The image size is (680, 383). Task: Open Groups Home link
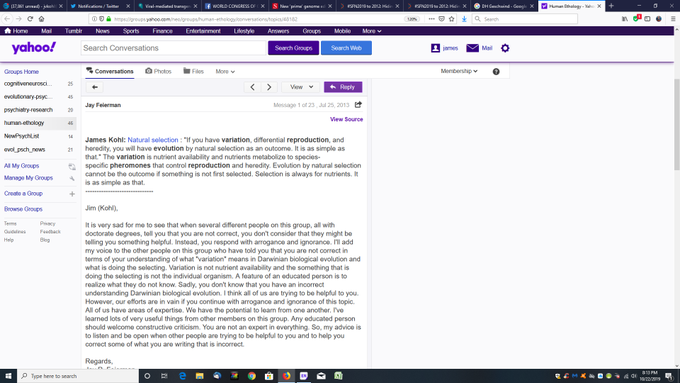(21, 72)
